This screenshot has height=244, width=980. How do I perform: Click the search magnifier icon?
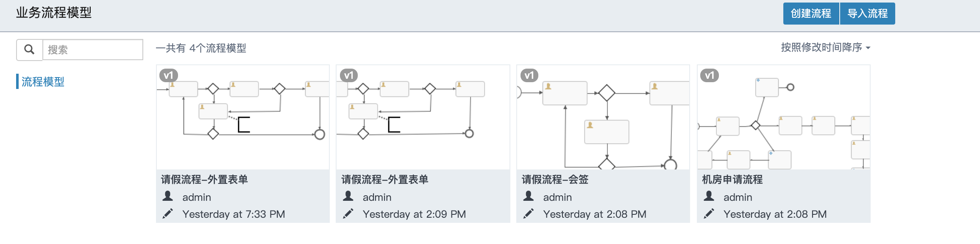[29, 50]
